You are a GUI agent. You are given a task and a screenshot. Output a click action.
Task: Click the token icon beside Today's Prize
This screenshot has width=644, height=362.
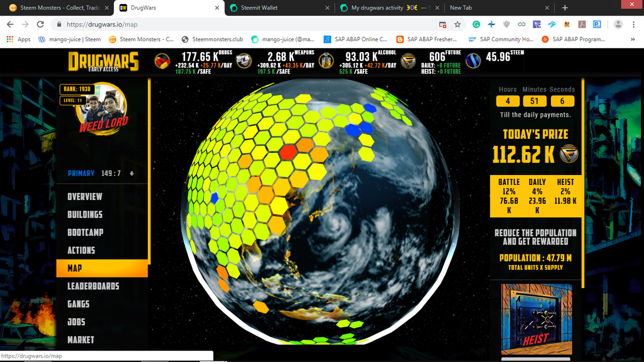[569, 154]
